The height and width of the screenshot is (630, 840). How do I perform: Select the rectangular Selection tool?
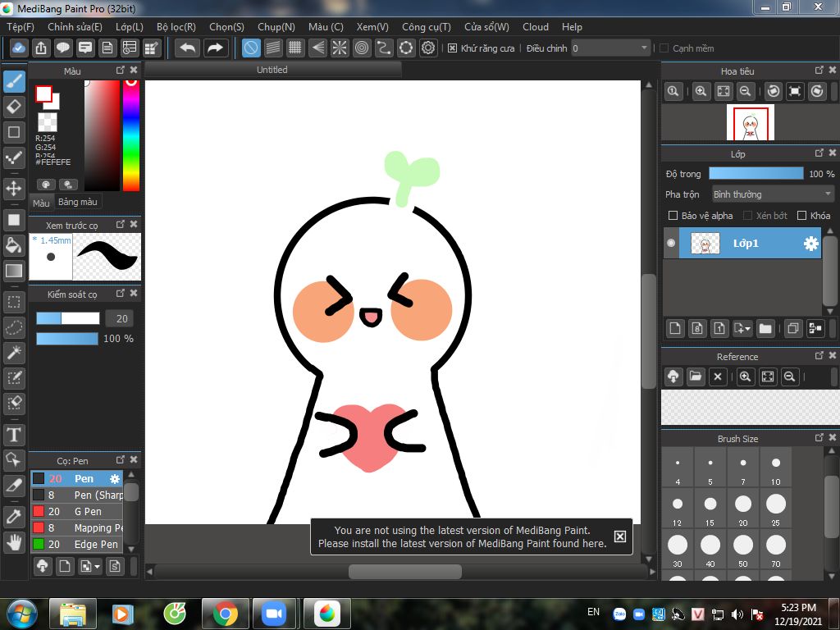15,302
